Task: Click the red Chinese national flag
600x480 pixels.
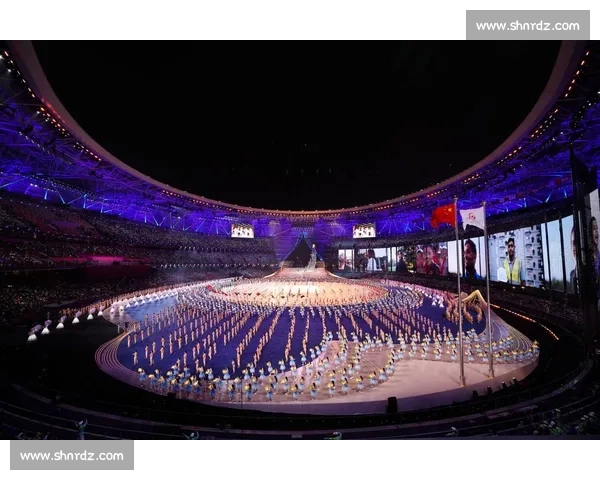Action: click(443, 216)
